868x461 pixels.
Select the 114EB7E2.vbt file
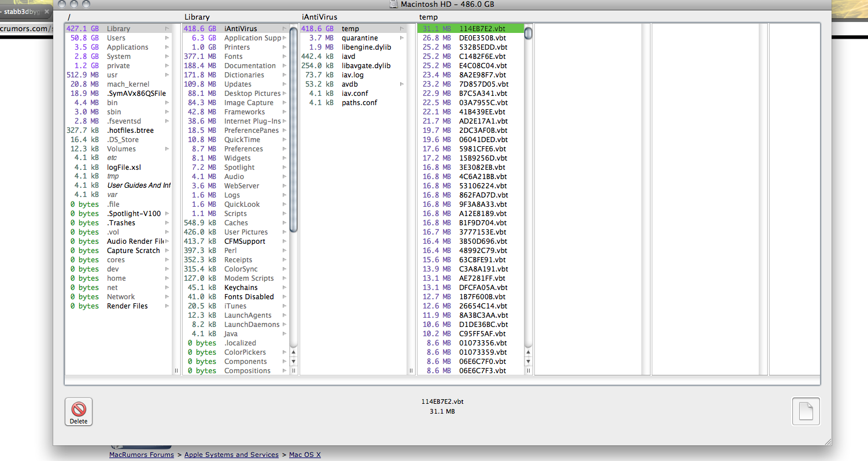[471, 28]
